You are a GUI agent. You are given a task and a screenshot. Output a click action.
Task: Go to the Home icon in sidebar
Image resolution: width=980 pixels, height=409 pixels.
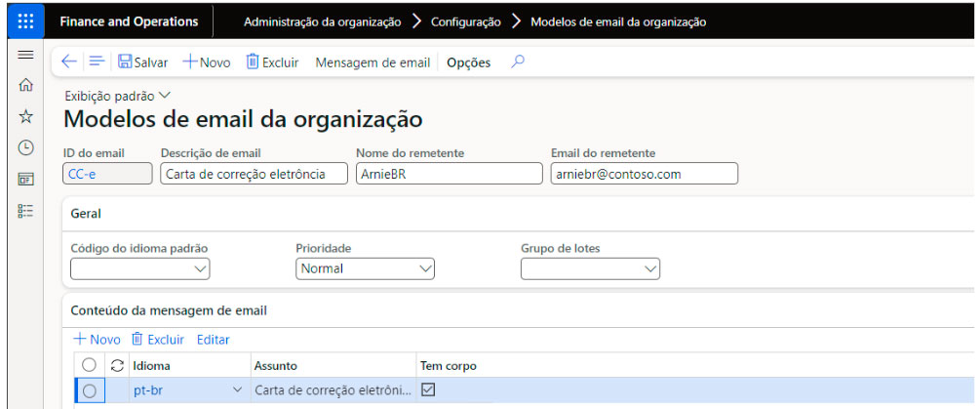click(26, 86)
